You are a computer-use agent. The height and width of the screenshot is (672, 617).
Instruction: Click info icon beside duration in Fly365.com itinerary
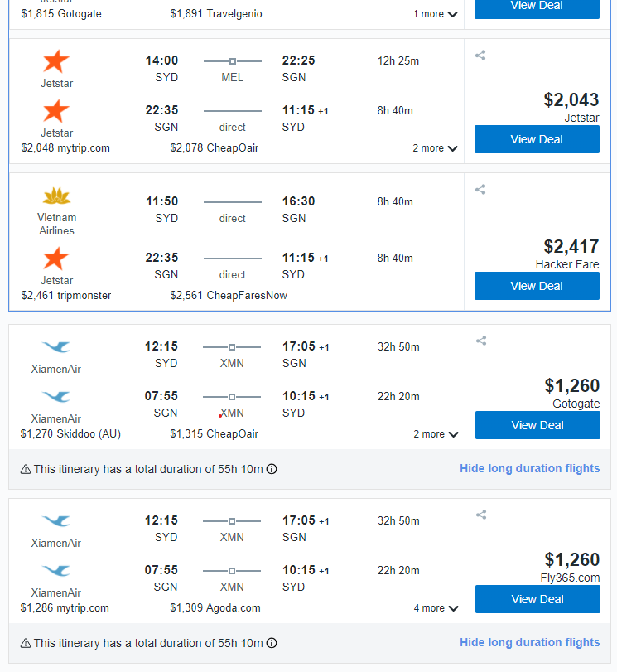[272, 643]
